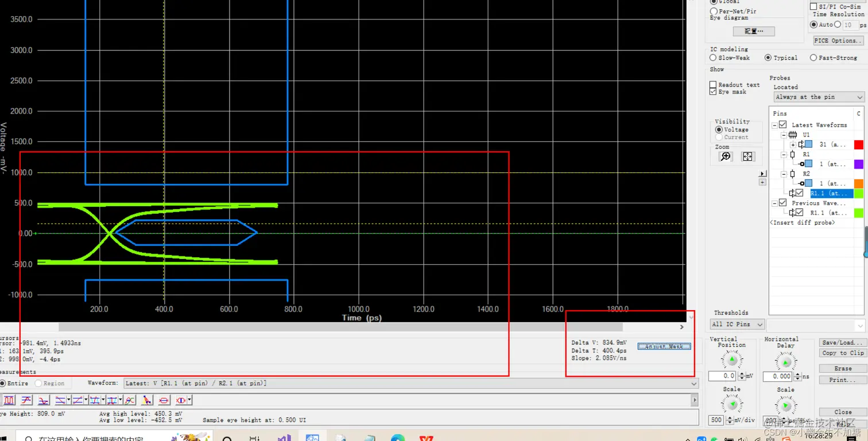This screenshot has height=441, width=868.
Task: Click the 配置 configure button
Action: pos(754,31)
